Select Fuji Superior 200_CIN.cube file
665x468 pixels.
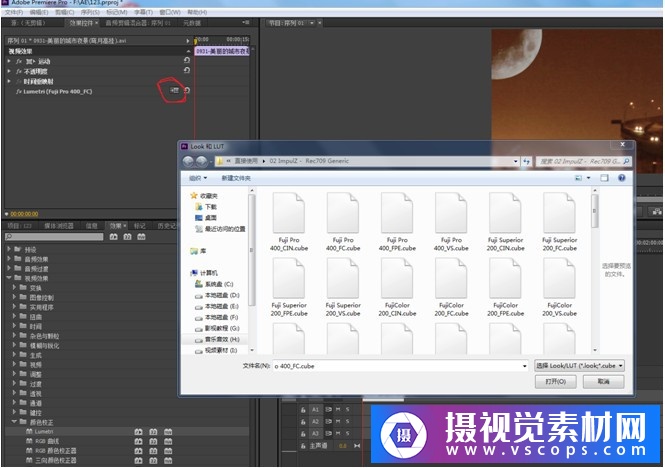pos(505,222)
